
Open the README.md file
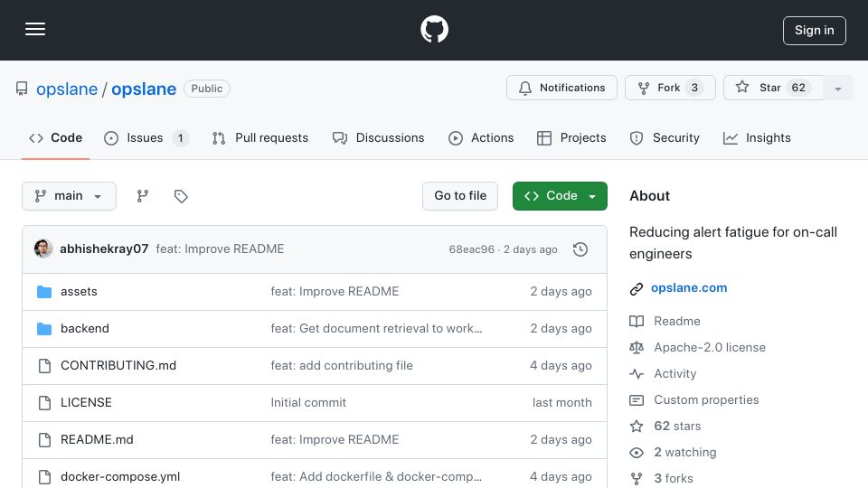pos(97,440)
